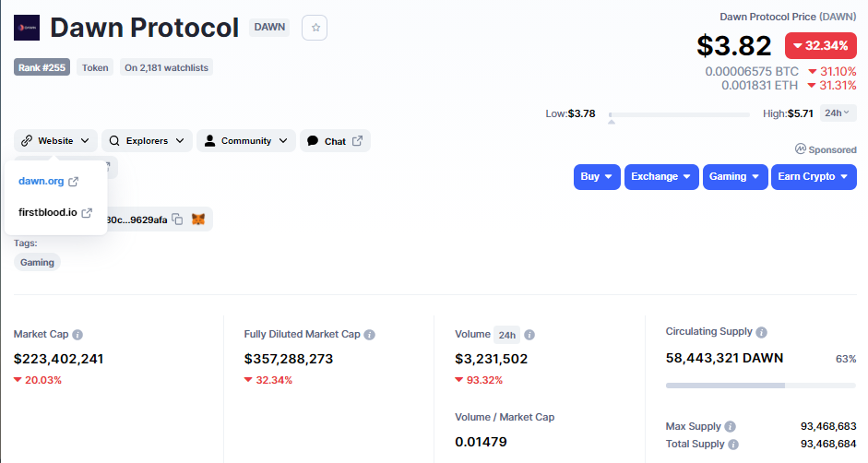The image size is (868, 463).
Task: Show Market Cap info tooltip
Action: [x=77, y=335]
